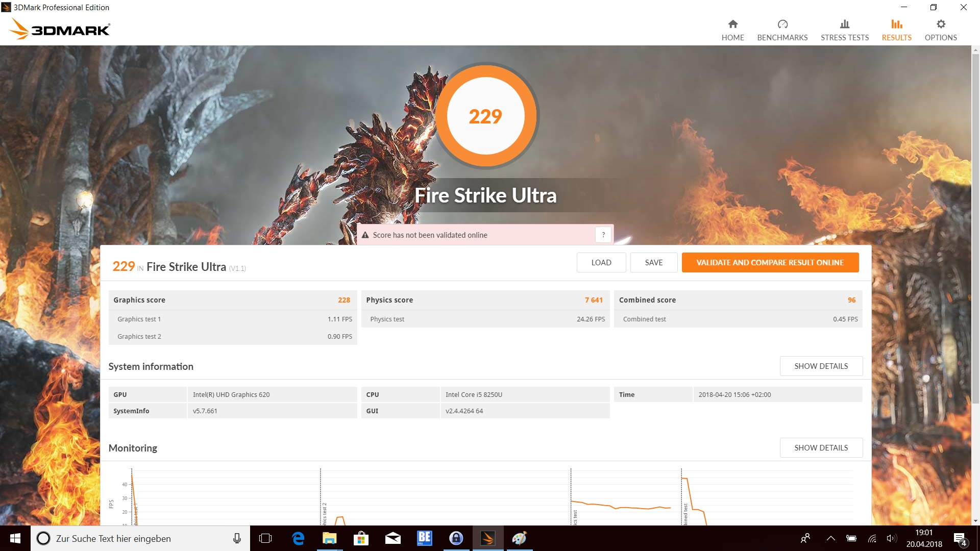Image resolution: width=980 pixels, height=551 pixels.
Task: Show details for System information
Action: coord(821,366)
